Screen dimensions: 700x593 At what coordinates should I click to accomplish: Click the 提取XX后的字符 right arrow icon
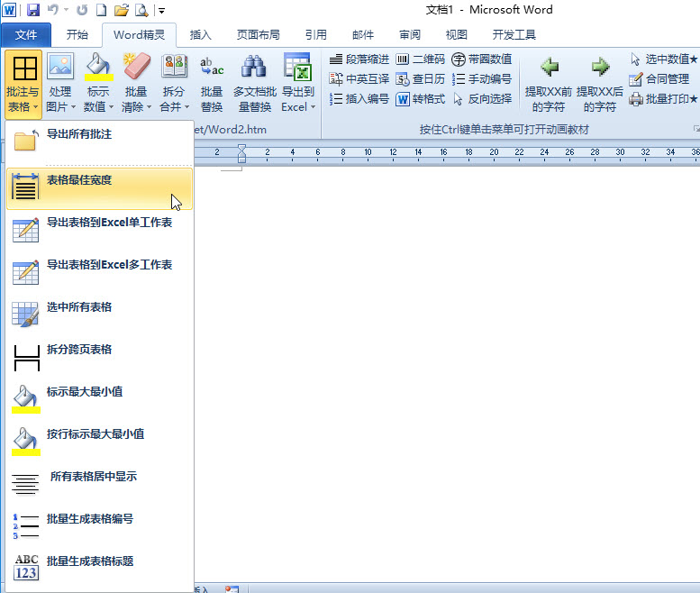(600, 68)
